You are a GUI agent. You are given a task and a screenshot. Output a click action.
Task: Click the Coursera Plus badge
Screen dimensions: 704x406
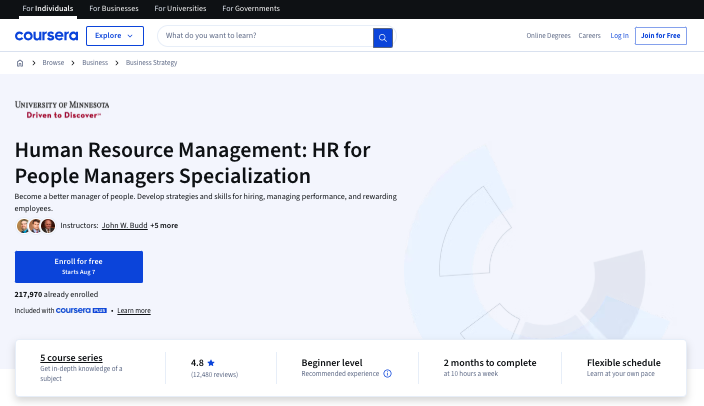81,311
